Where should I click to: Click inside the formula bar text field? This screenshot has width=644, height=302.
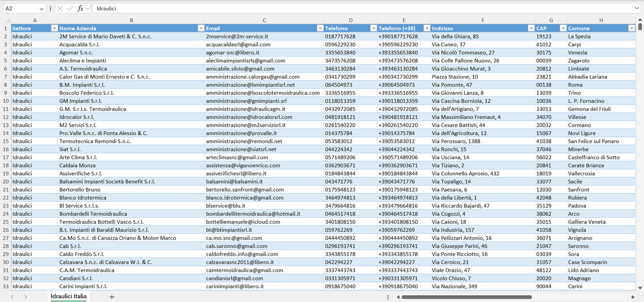(x=357, y=8)
